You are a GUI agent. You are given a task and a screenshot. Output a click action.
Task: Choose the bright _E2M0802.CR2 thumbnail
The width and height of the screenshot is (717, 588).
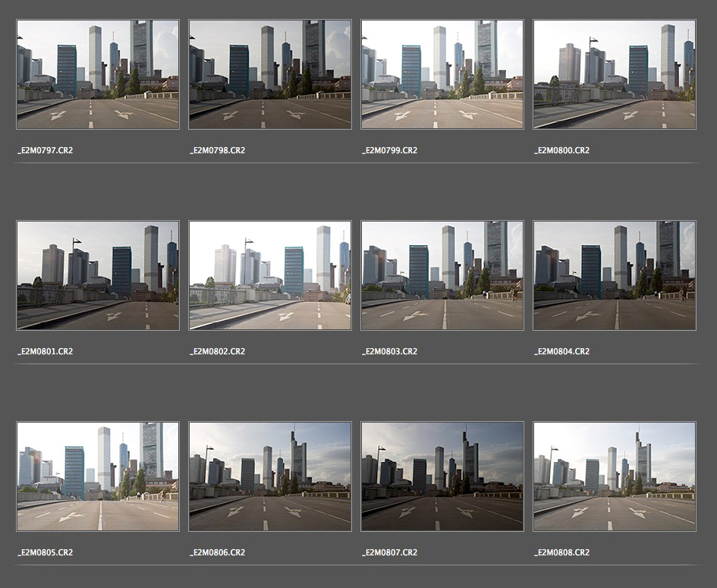270,275
